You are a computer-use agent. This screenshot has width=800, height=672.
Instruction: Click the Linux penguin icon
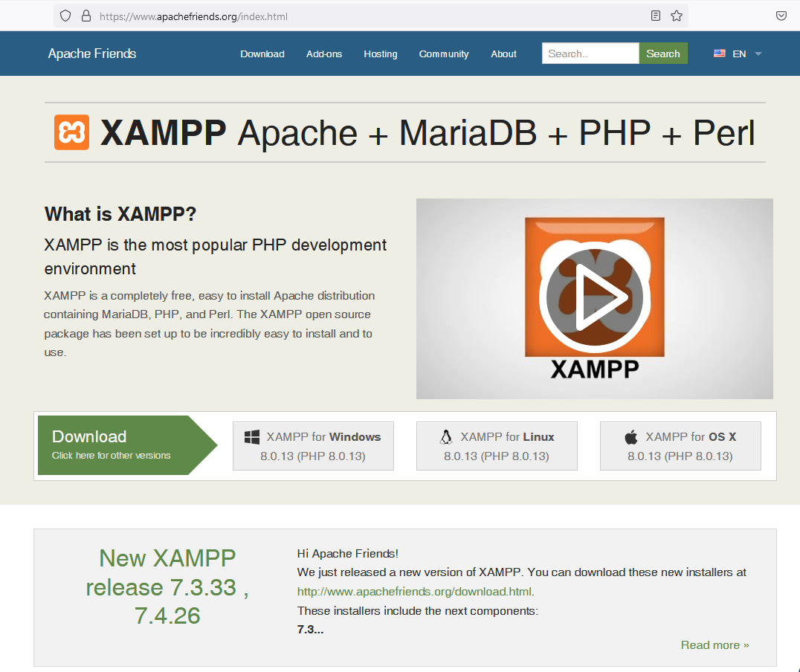tap(446, 437)
